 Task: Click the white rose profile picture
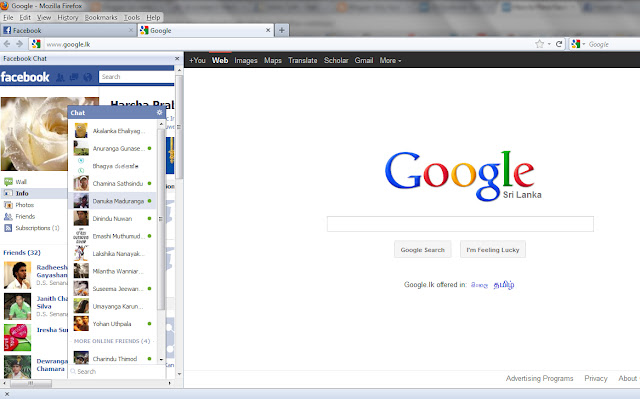[x=34, y=134]
